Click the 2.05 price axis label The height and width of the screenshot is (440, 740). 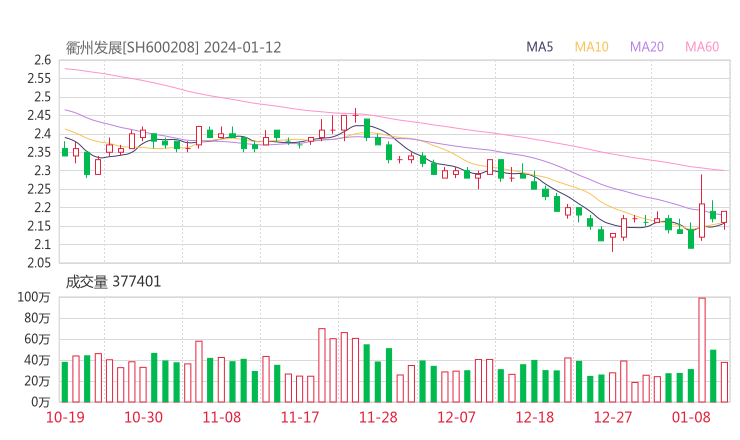[x=39, y=262]
